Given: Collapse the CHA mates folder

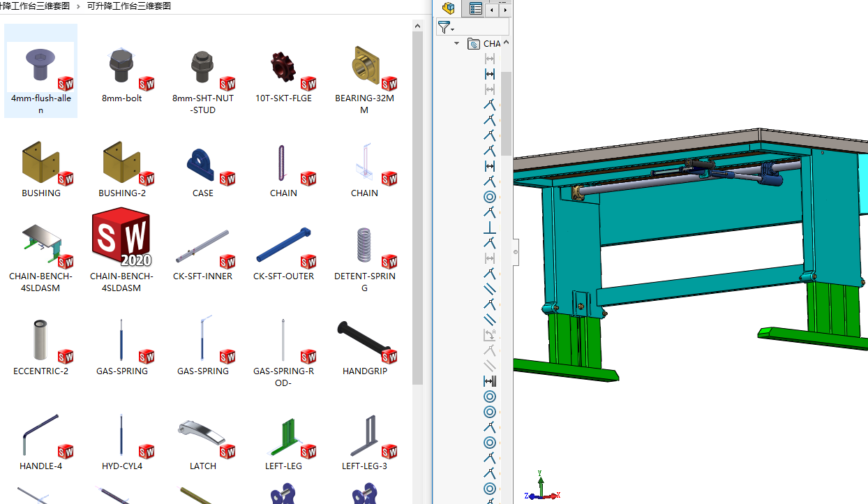Looking at the screenshot, I should point(457,43).
